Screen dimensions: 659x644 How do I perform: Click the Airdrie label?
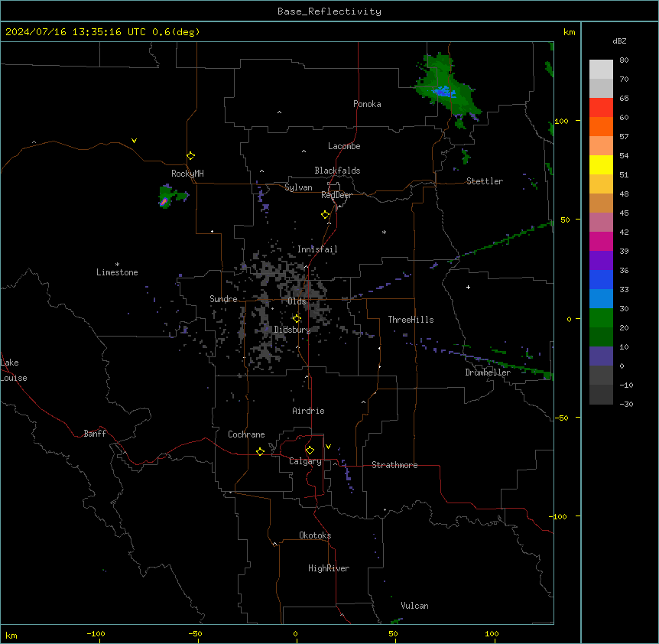pyautogui.click(x=309, y=411)
